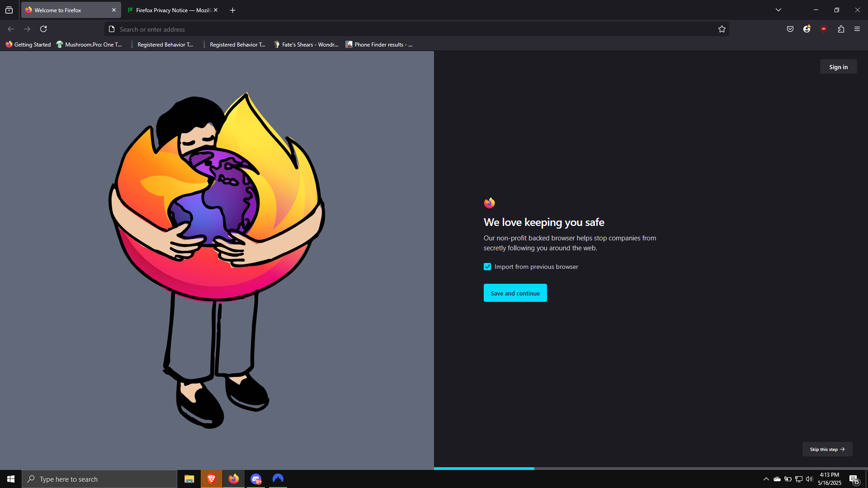
Task: Click Save and continue button
Action: [515, 293]
